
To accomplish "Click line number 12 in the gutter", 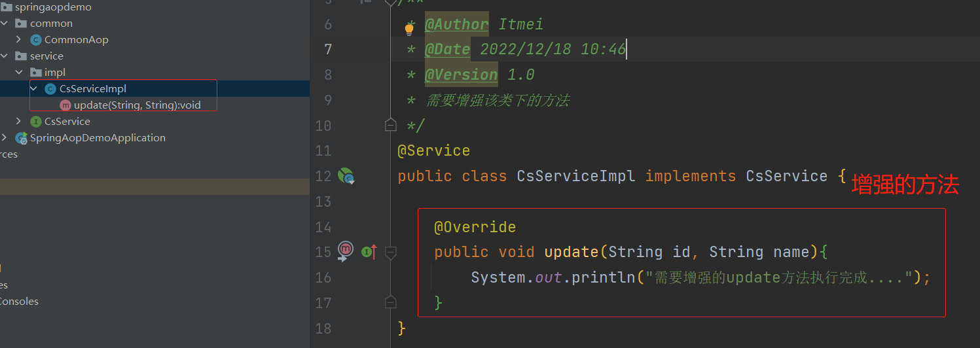I will coord(324,176).
